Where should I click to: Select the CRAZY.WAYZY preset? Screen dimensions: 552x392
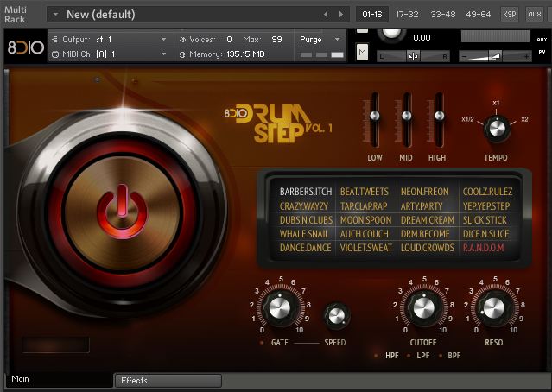[x=304, y=205]
